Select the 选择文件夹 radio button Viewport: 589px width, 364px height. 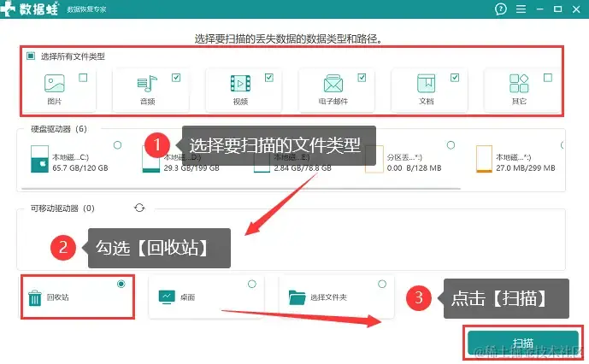(382, 284)
